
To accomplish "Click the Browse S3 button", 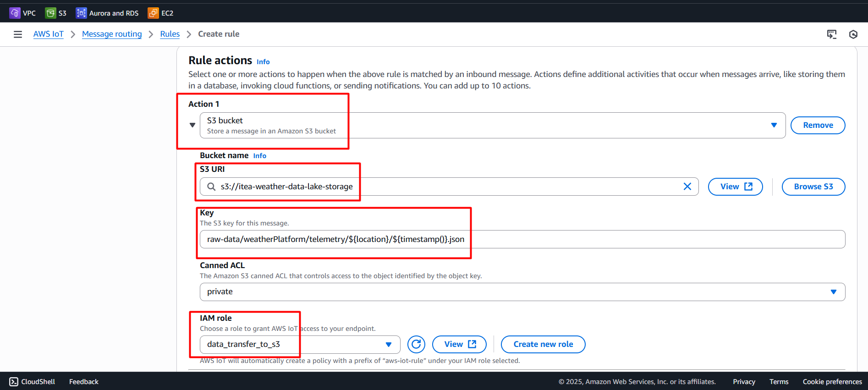I will [x=813, y=187].
